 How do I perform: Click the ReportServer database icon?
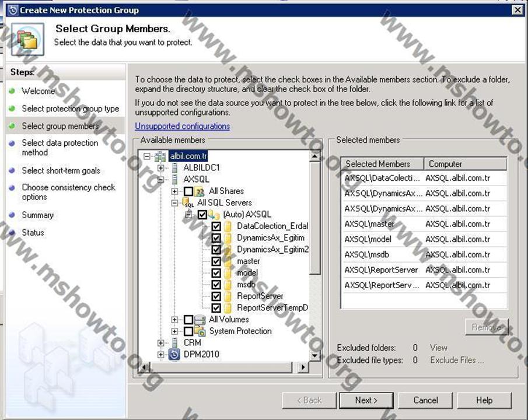click(228, 296)
